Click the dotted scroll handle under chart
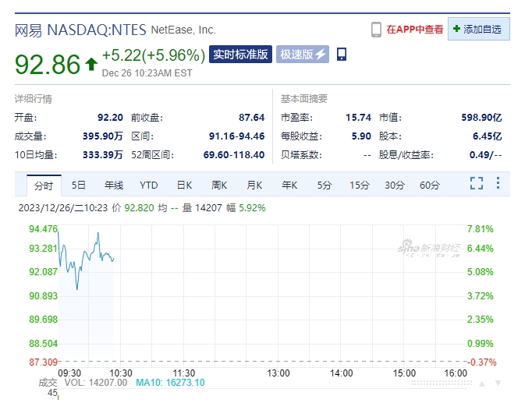This screenshot has height=417, width=532. pyautogui.click(x=442, y=383)
